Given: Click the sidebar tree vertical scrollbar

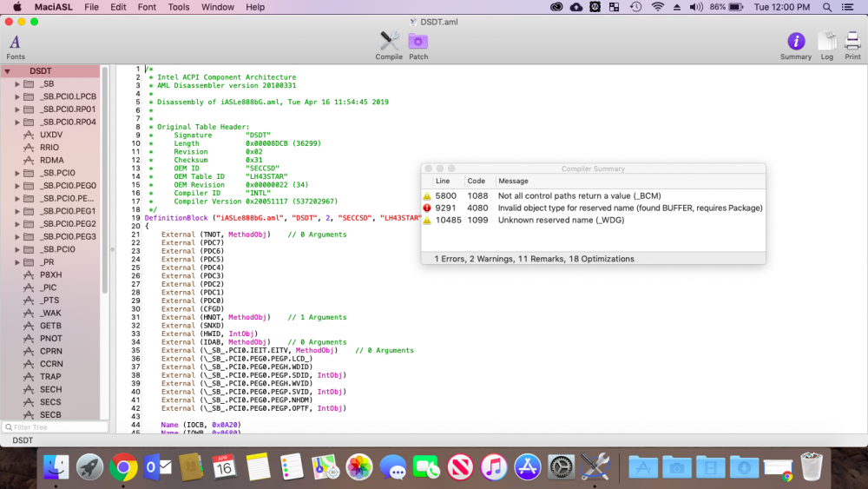Looking at the screenshot, I should [105, 180].
